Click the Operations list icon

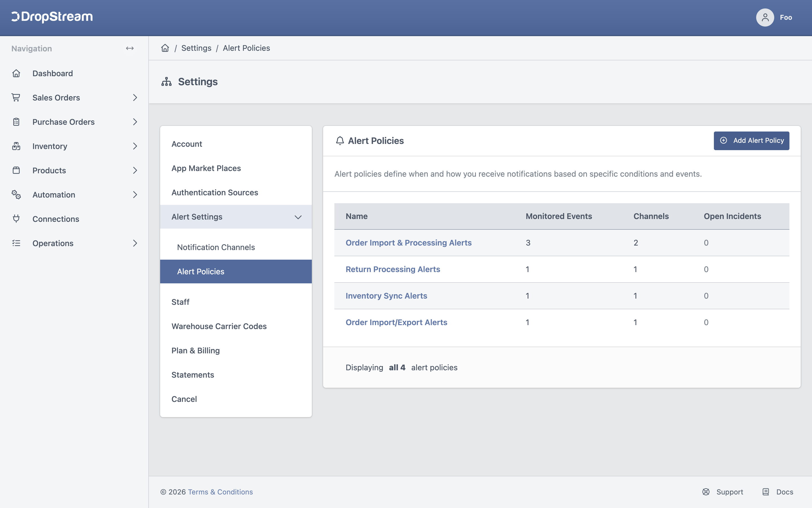click(x=16, y=243)
